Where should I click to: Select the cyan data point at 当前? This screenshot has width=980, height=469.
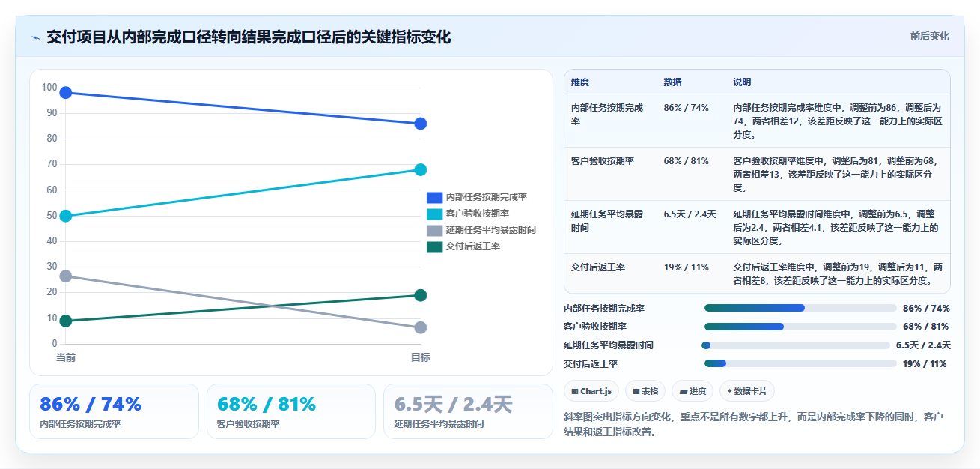(x=66, y=216)
